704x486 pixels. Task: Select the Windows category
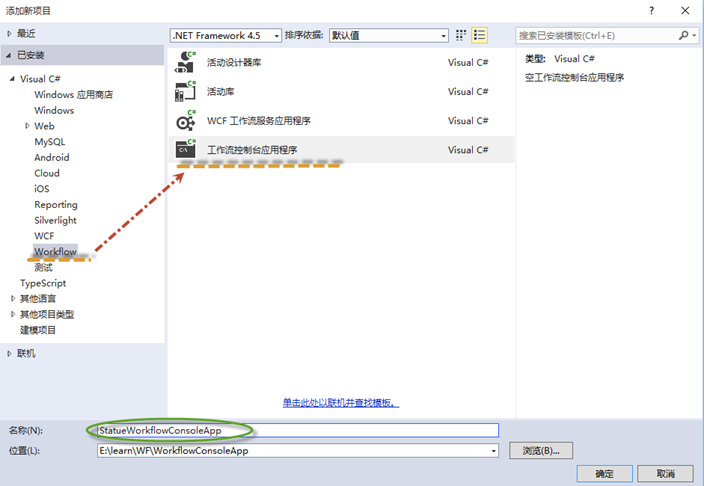coord(54,110)
